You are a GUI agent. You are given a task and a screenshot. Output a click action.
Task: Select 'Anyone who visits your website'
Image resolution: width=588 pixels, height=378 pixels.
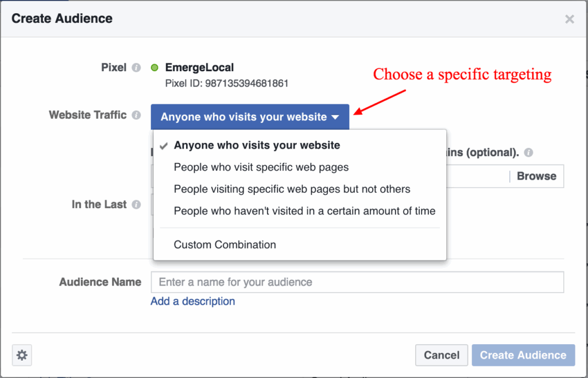click(x=257, y=145)
